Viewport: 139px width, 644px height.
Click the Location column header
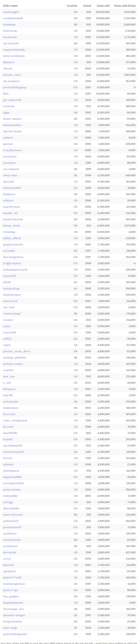[72, 6]
